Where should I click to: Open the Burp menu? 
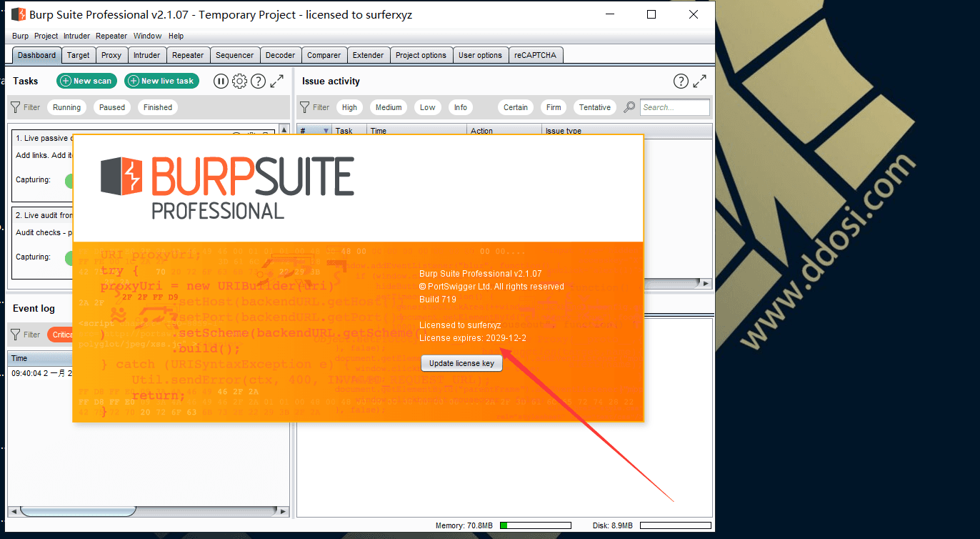point(21,36)
